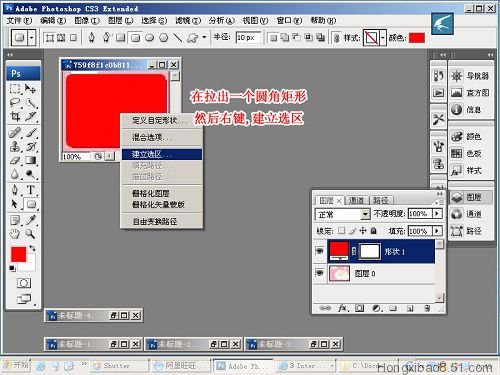Select the Eyedropper tool

(31, 220)
